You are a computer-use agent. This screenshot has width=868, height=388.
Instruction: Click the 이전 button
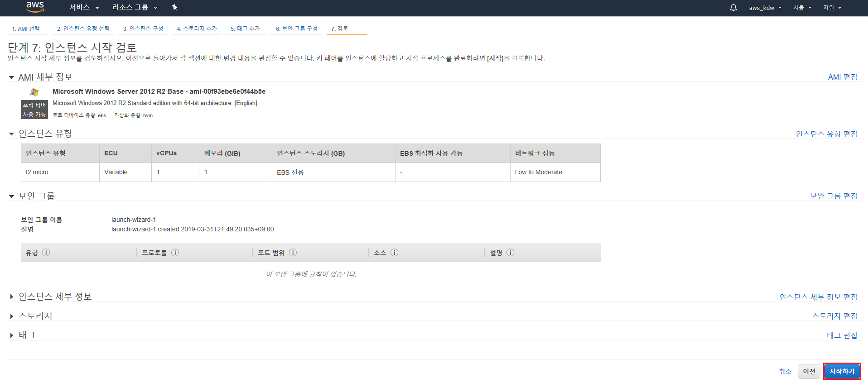tap(809, 371)
